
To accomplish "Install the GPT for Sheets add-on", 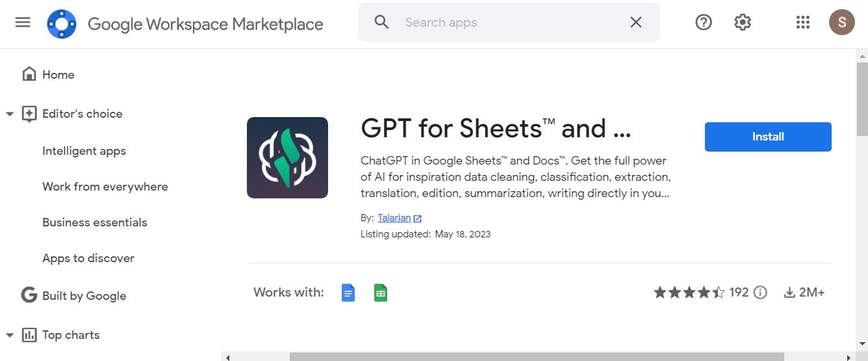I will [x=768, y=137].
